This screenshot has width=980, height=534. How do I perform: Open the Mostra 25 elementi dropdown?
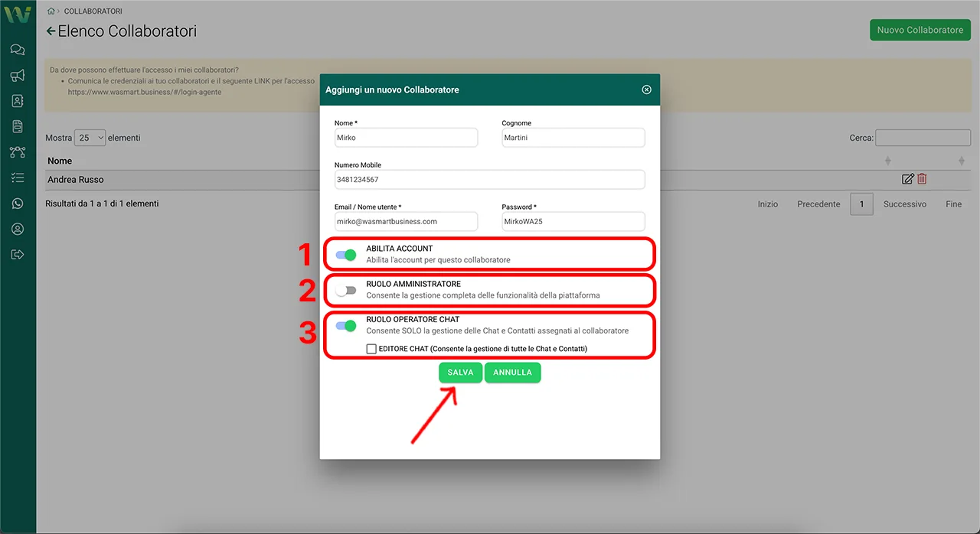[x=90, y=138]
